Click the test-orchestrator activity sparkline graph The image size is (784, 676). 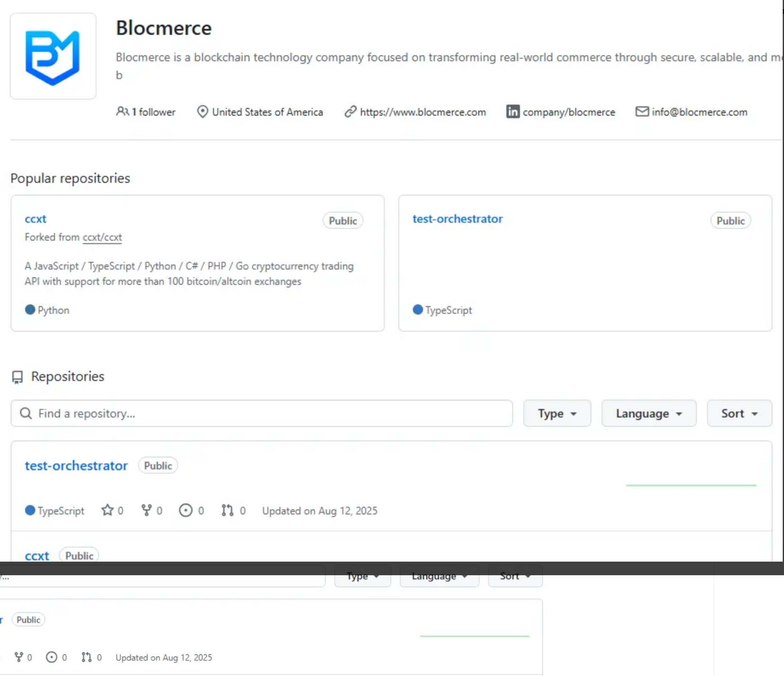pyautogui.click(x=691, y=485)
